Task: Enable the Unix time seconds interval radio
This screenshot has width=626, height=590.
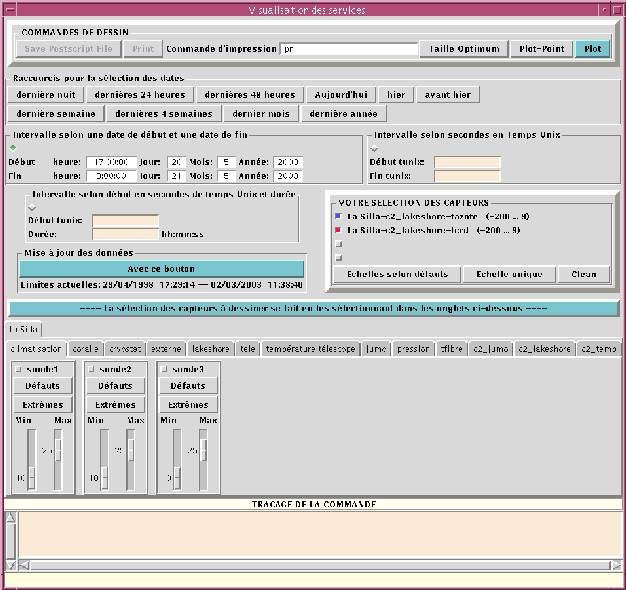Action: click(374, 147)
